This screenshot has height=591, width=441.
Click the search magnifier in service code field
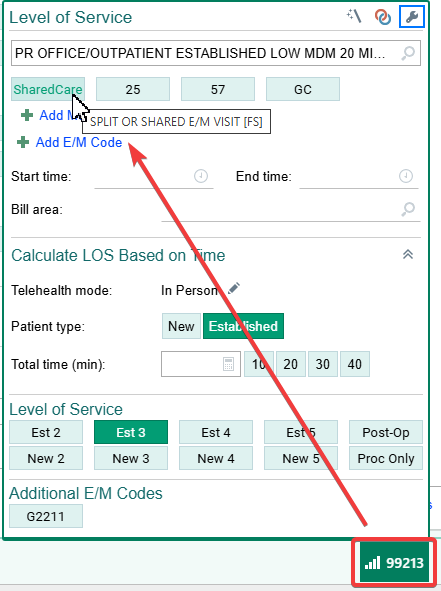pos(408,53)
